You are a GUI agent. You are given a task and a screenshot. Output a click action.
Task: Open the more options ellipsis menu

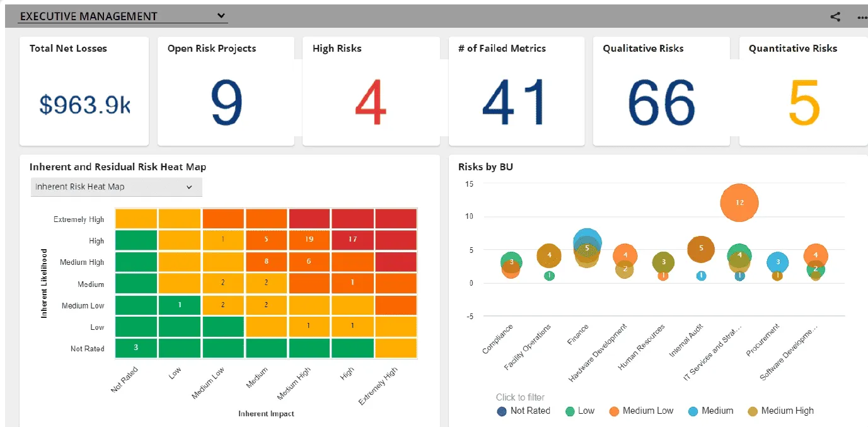862,18
